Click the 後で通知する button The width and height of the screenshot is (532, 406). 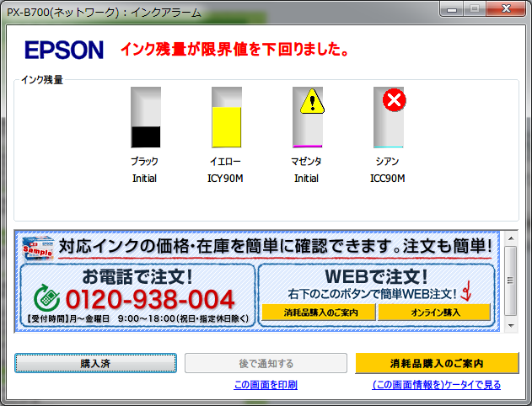pyautogui.click(x=266, y=363)
